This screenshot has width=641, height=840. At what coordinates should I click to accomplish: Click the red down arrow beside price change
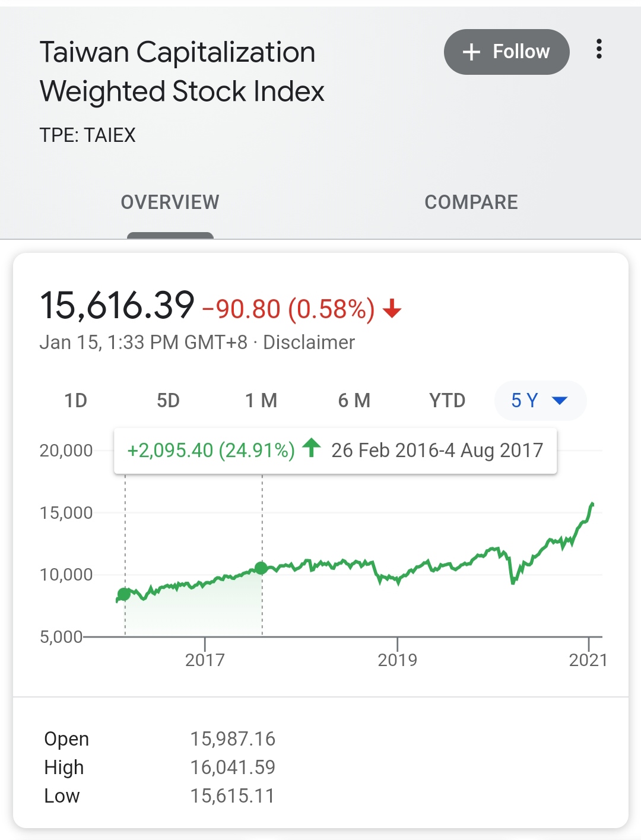click(392, 309)
